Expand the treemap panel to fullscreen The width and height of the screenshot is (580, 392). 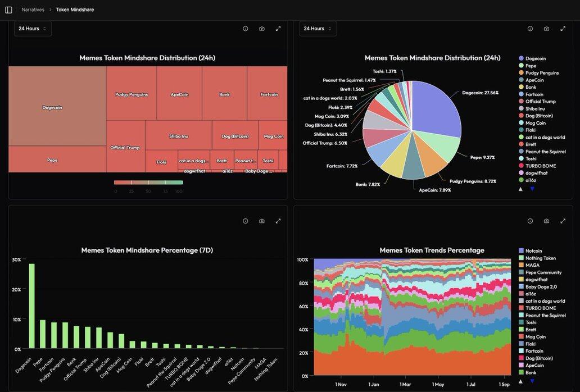278,29
